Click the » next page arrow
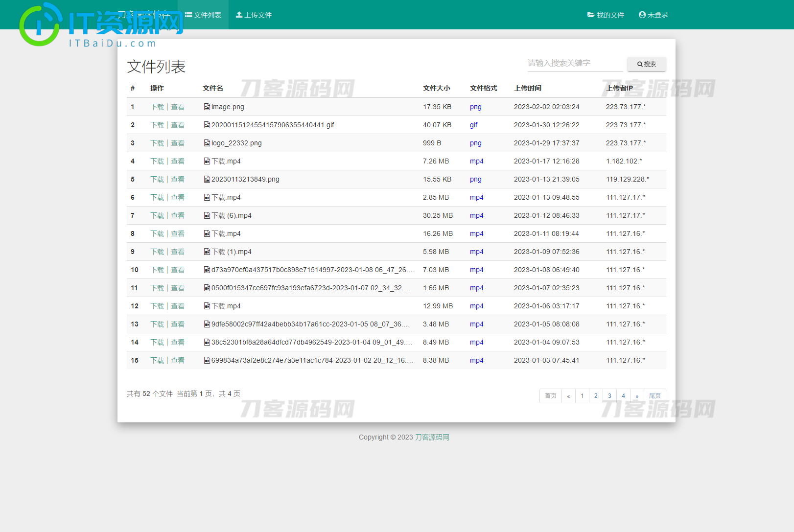794x532 pixels. coord(637,396)
